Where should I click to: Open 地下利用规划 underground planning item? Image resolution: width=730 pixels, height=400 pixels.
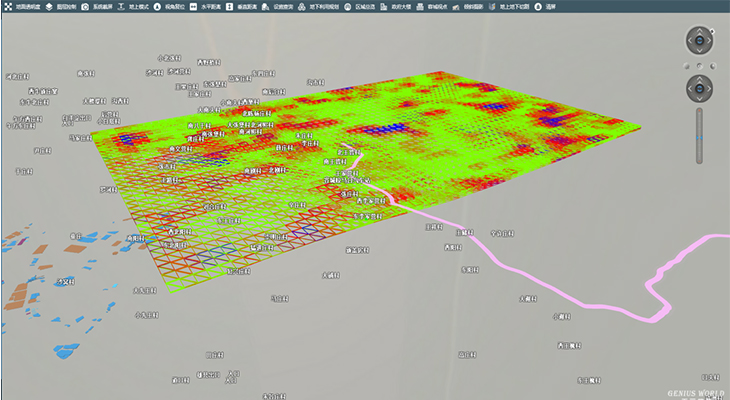point(323,6)
